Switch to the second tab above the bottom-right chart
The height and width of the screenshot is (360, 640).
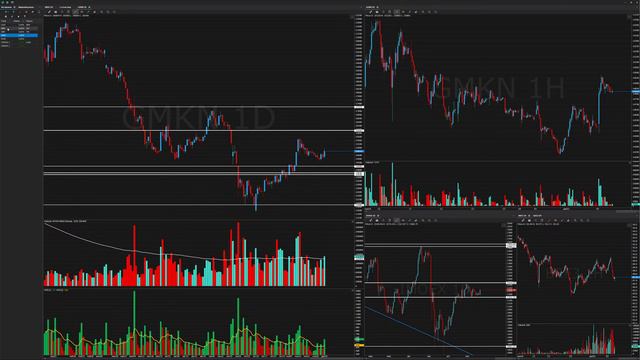538,216
